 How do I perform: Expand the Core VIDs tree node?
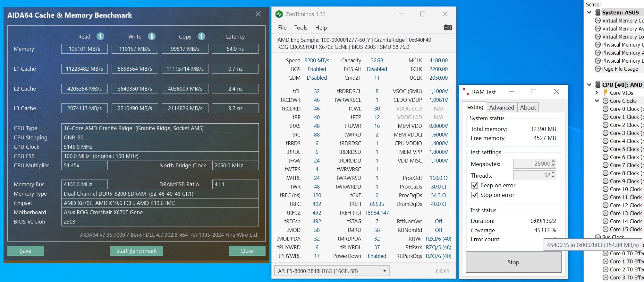click(597, 93)
